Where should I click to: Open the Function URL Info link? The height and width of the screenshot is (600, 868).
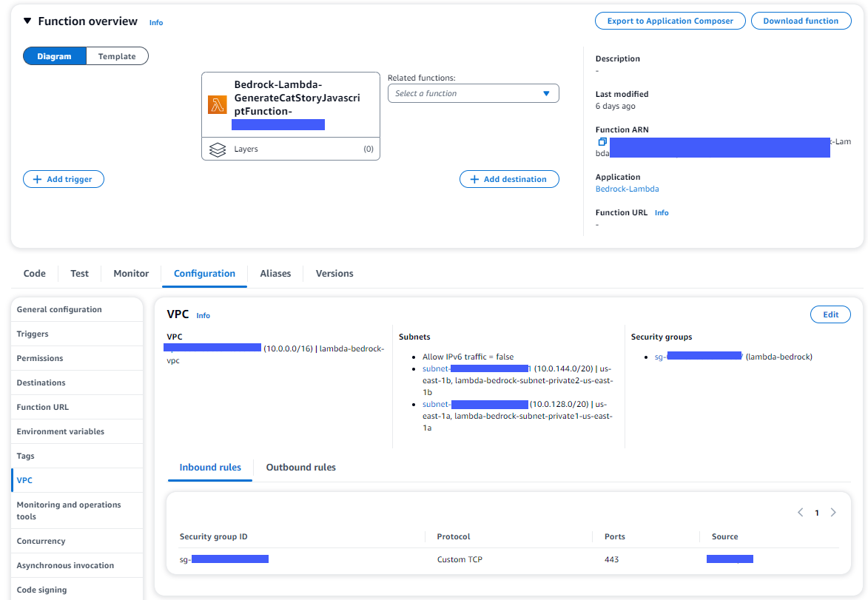pos(662,212)
